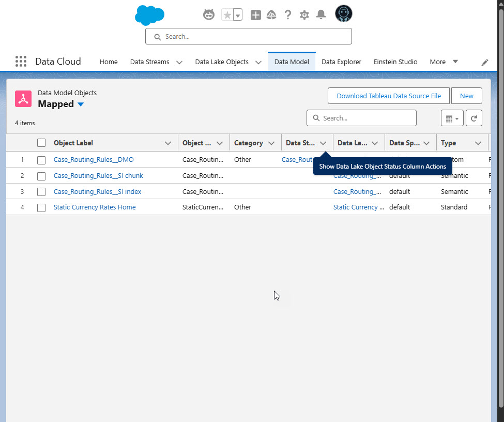Open Type column actions chevron
This screenshot has width=504, height=422.
478,143
